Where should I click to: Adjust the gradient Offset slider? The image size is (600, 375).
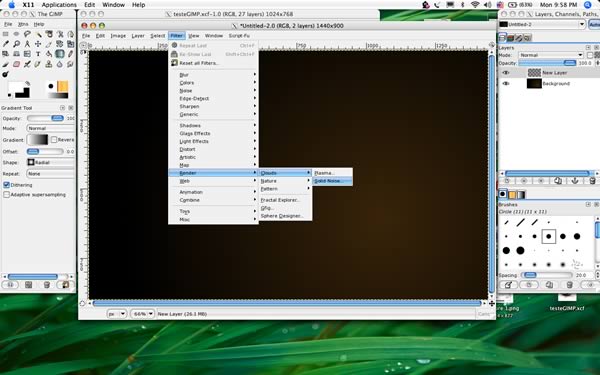pyautogui.click(x=45, y=152)
